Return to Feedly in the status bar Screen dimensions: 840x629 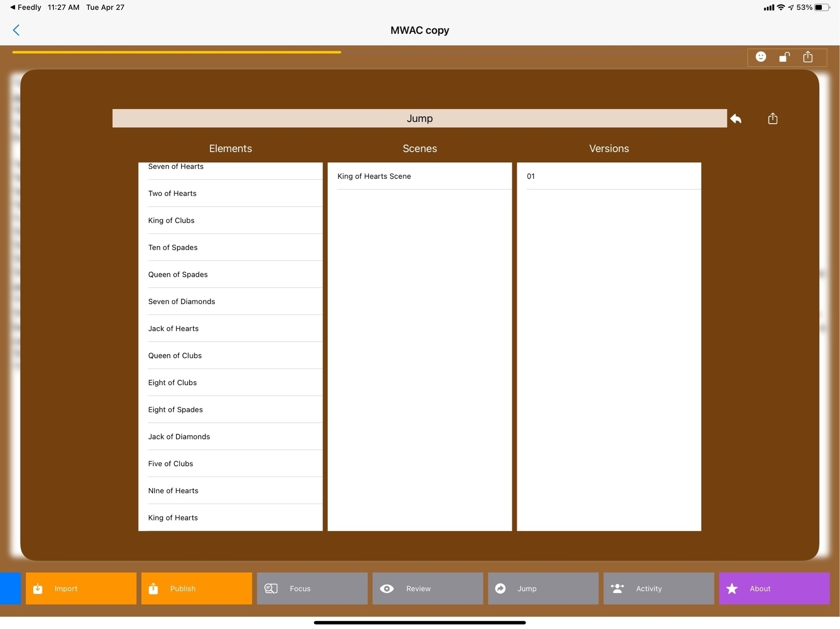point(26,7)
